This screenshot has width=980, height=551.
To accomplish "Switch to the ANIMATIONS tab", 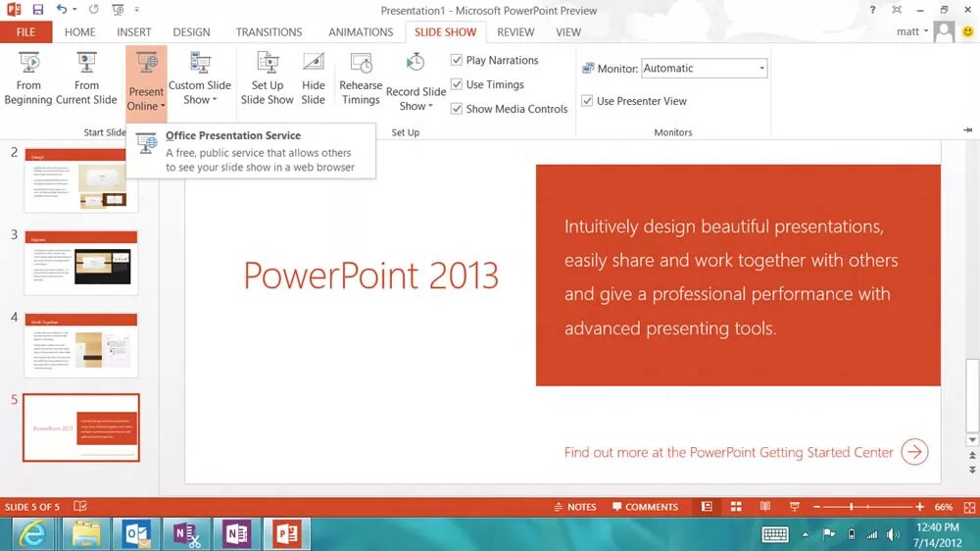I will (361, 32).
